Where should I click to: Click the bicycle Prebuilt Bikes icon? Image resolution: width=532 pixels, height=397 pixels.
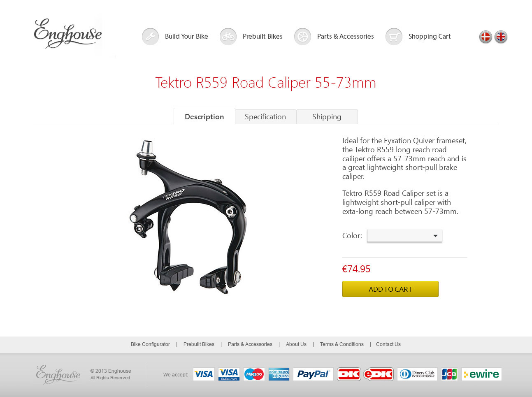click(x=228, y=37)
